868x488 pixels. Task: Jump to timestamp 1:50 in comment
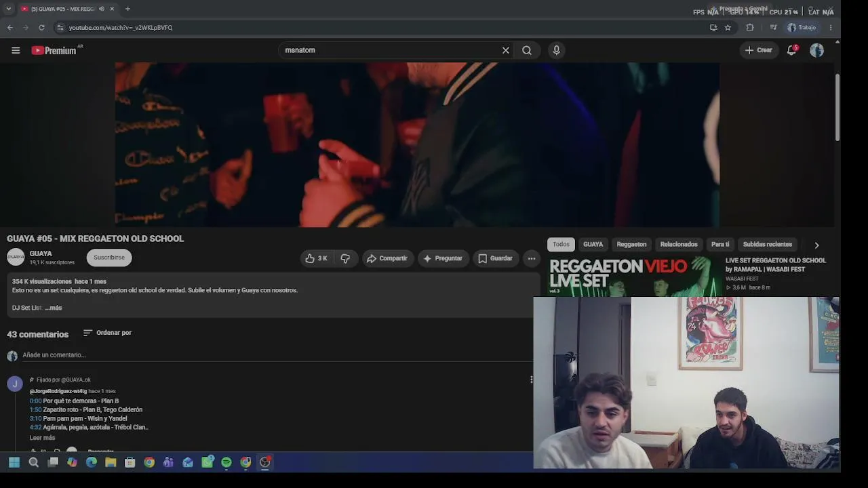(35, 410)
